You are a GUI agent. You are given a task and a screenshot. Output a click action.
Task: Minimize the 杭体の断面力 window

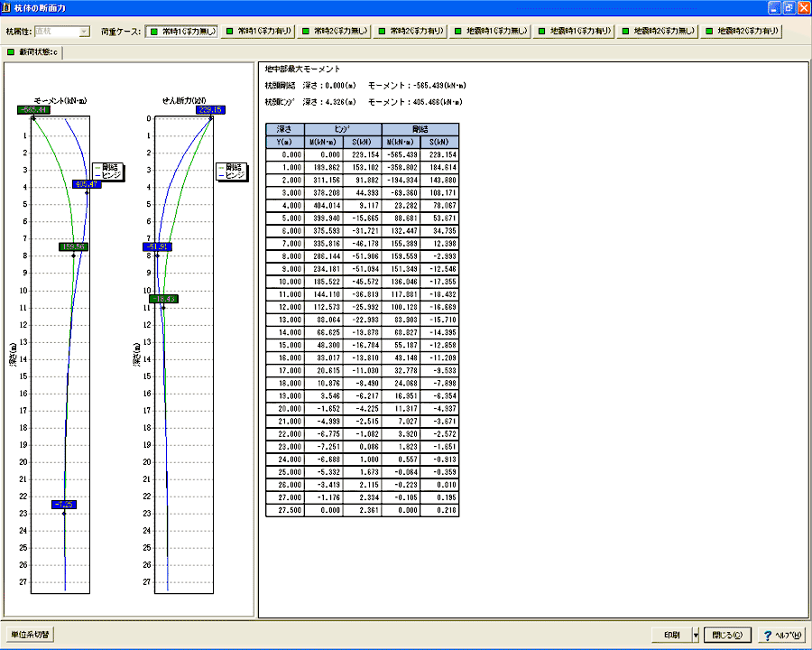point(774,8)
